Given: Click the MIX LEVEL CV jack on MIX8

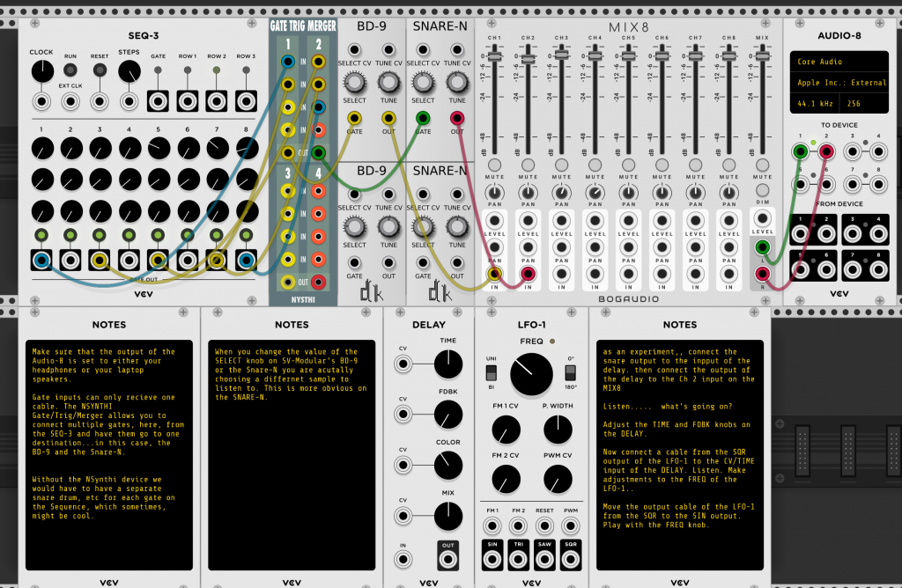Looking at the screenshot, I should (x=762, y=218).
